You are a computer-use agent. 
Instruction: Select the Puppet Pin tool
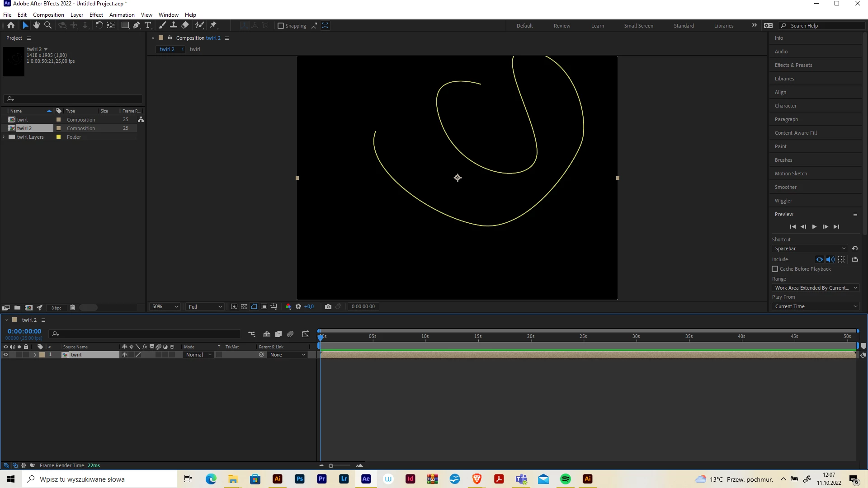213,25
